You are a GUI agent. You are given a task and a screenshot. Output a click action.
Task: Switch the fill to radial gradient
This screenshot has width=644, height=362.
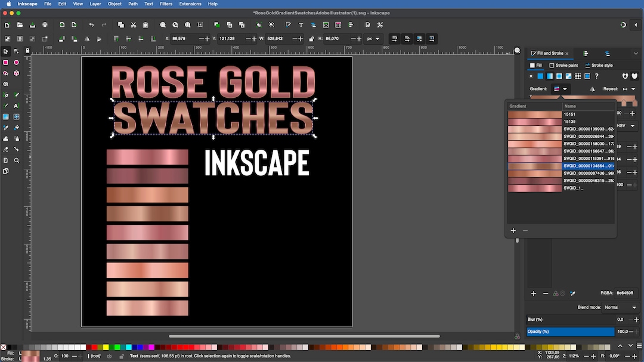[x=559, y=76]
